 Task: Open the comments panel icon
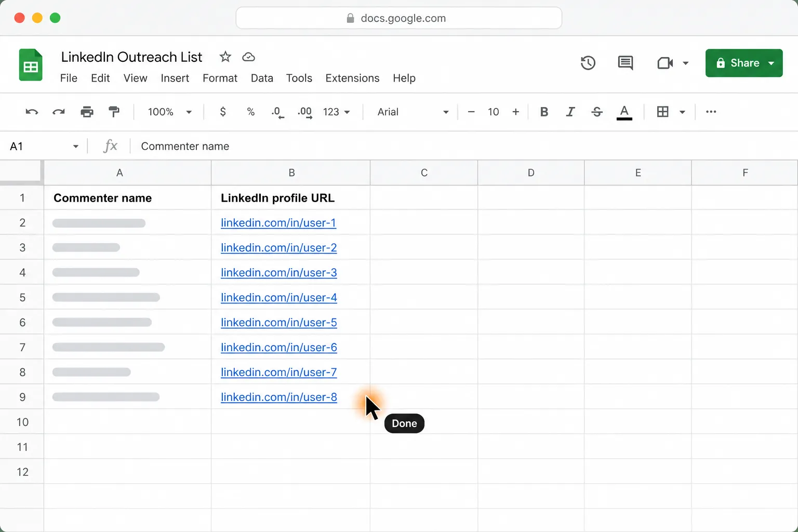(x=626, y=63)
